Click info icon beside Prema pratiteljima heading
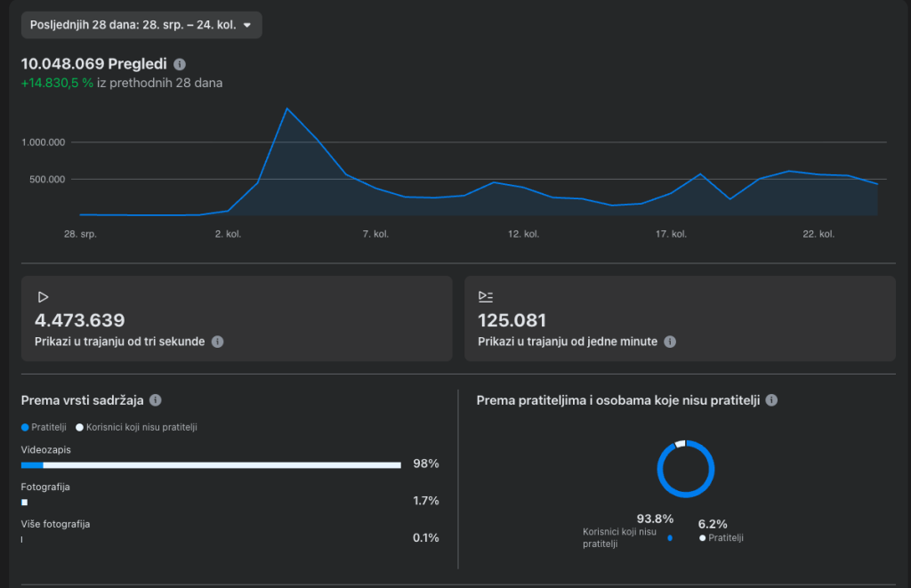 [x=771, y=400]
